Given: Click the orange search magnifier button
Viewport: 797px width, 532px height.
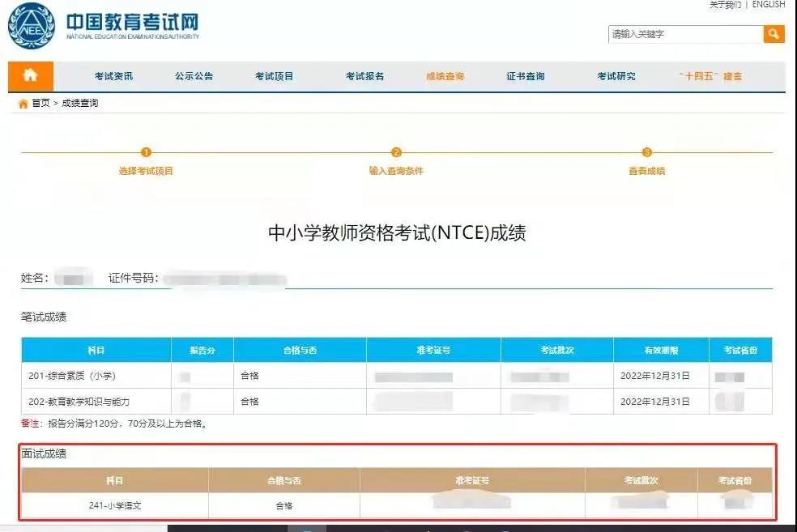Looking at the screenshot, I should [774, 34].
